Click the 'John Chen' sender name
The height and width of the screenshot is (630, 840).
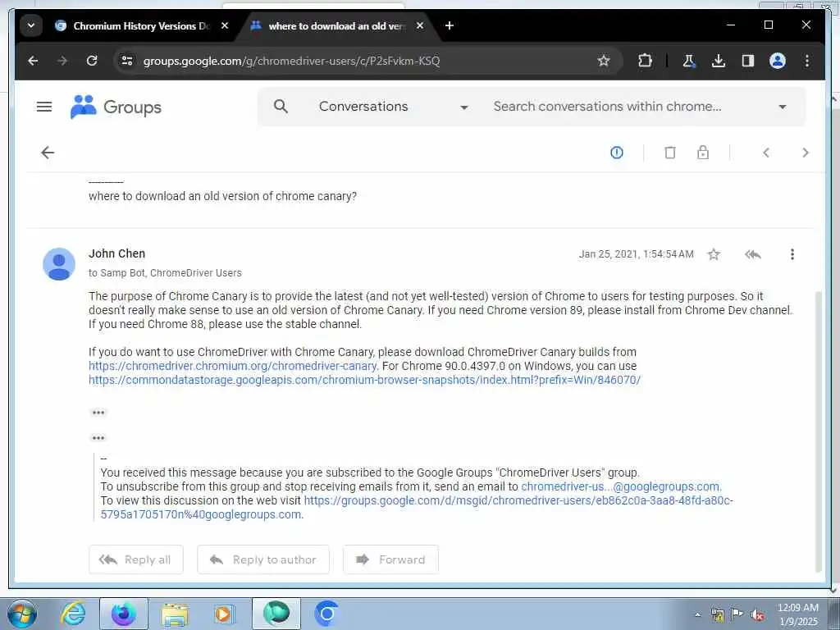click(x=116, y=254)
